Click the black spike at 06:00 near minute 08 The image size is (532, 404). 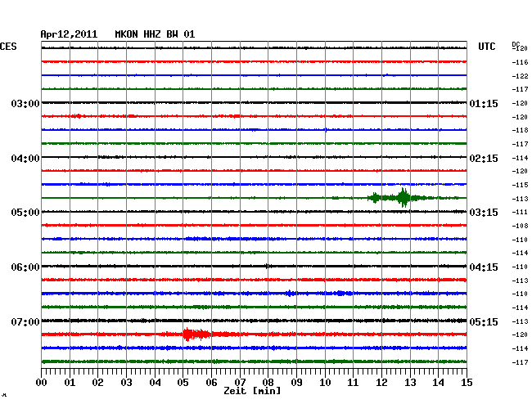pyautogui.click(x=268, y=266)
